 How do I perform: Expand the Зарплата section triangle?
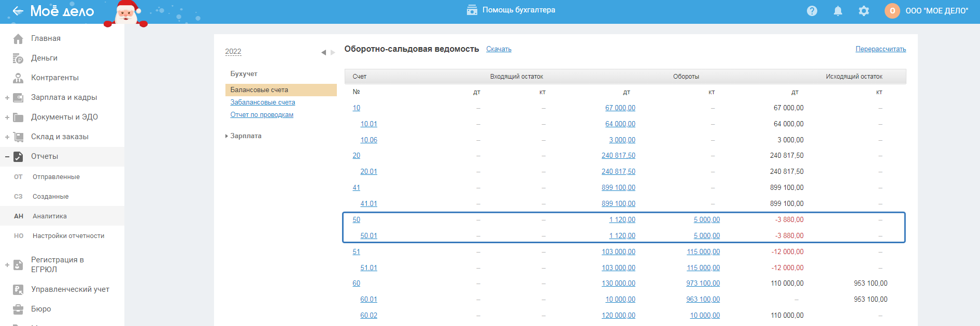click(226, 136)
